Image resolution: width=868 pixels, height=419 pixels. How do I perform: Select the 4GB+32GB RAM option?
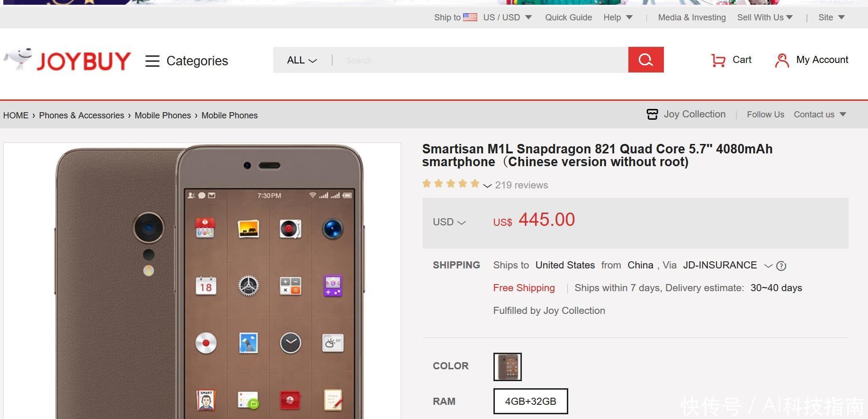click(x=530, y=401)
